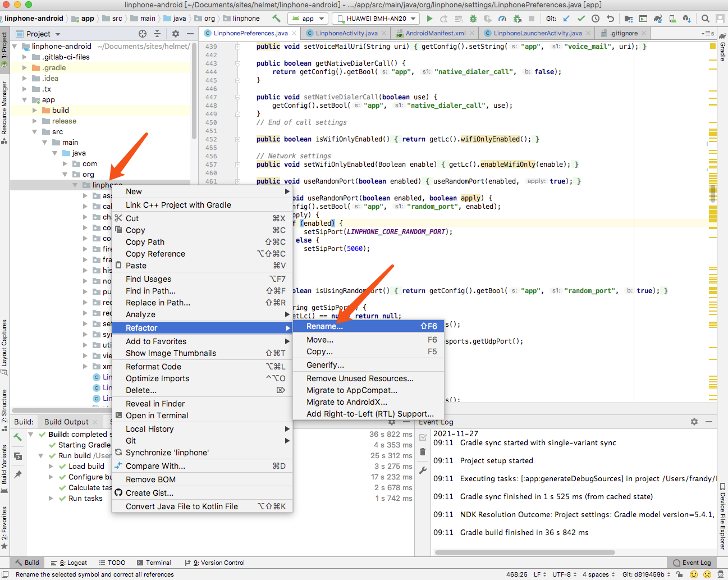Open the Project view selector dropdown
This screenshot has height=580, width=728.
click(38, 34)
